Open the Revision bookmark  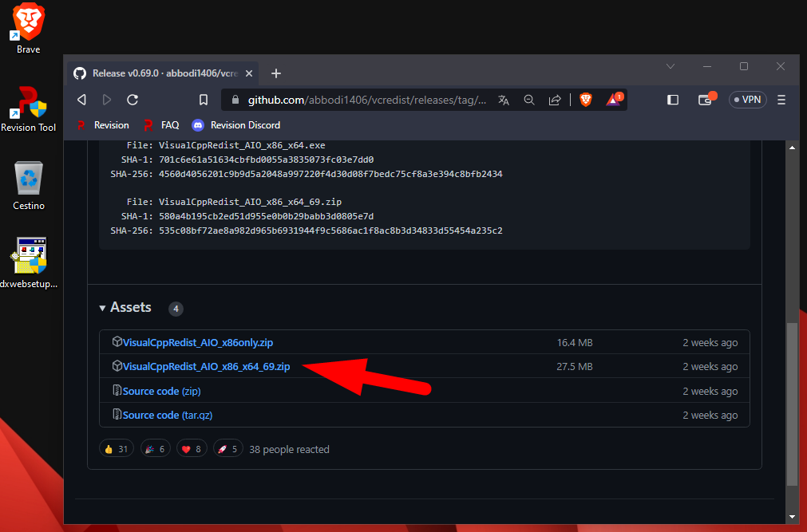click(x=103, y=125)
